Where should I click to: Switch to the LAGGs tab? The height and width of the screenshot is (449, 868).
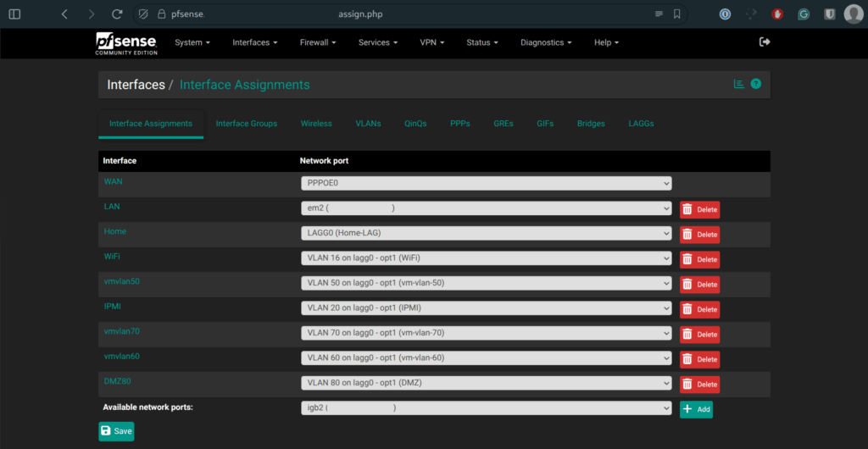pyautogui.click(x=641, y=124)
